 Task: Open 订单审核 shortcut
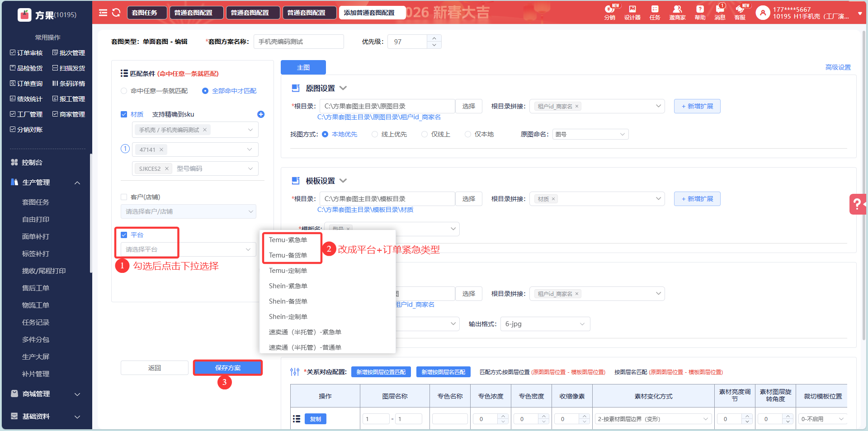26,53
